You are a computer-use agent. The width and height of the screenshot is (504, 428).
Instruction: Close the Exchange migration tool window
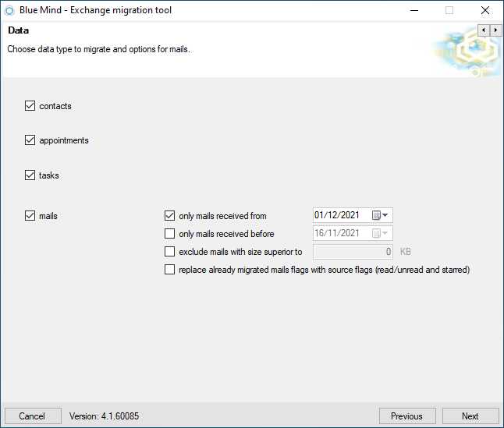pos(485,10)
